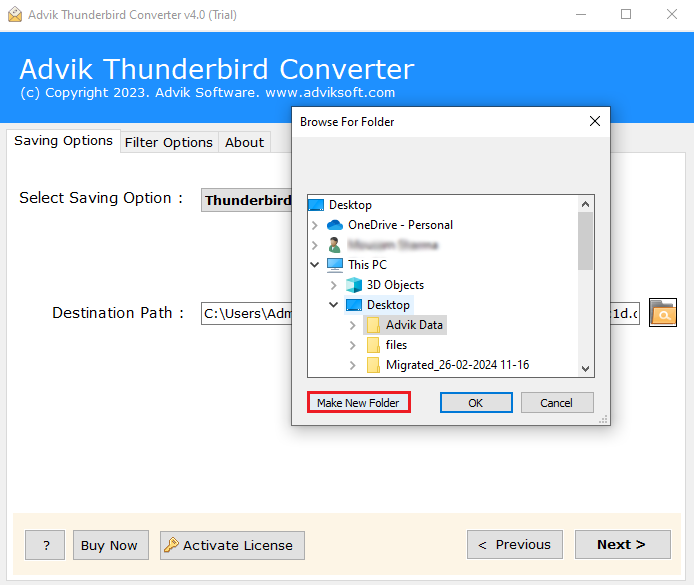Open the Select Saving Option dropdown

(x=247, y=200)
